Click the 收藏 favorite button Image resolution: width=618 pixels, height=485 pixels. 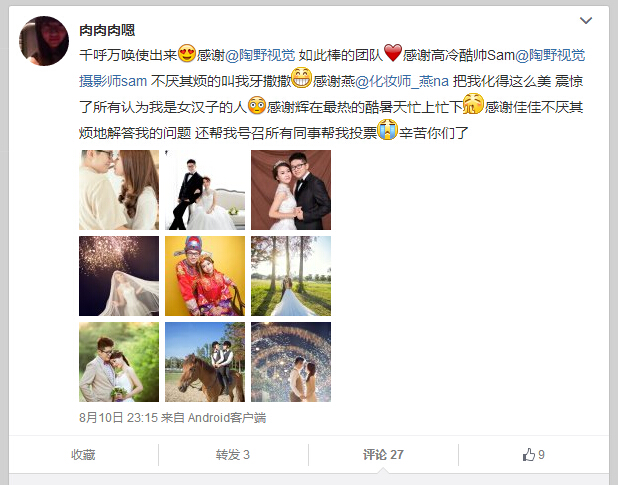coord(83,455)
